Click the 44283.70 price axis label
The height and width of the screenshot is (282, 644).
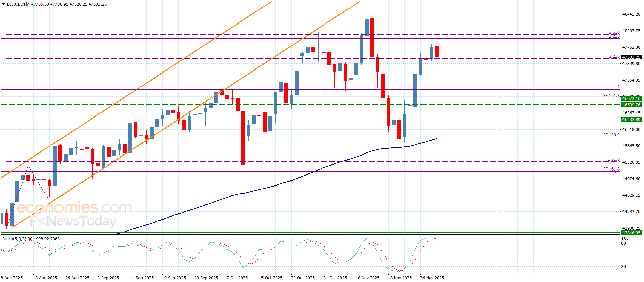631,212
